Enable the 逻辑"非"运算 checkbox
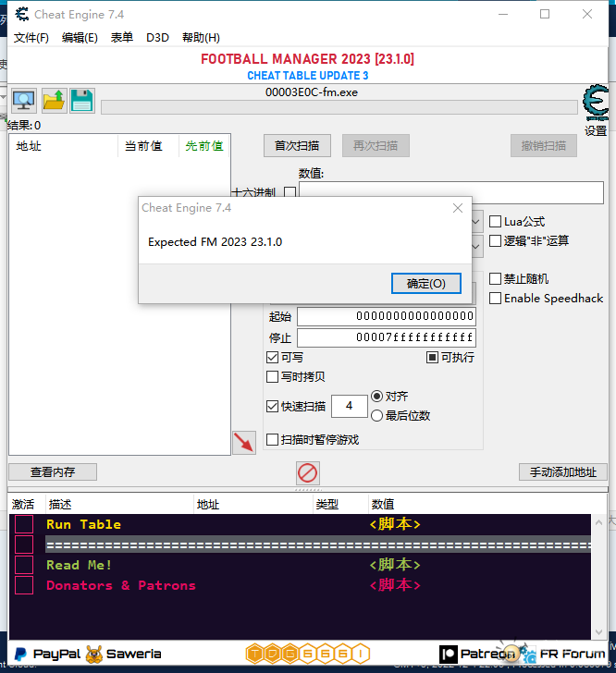Image resolution: width=616 pixels, height=673 pixels. (495, 240)
